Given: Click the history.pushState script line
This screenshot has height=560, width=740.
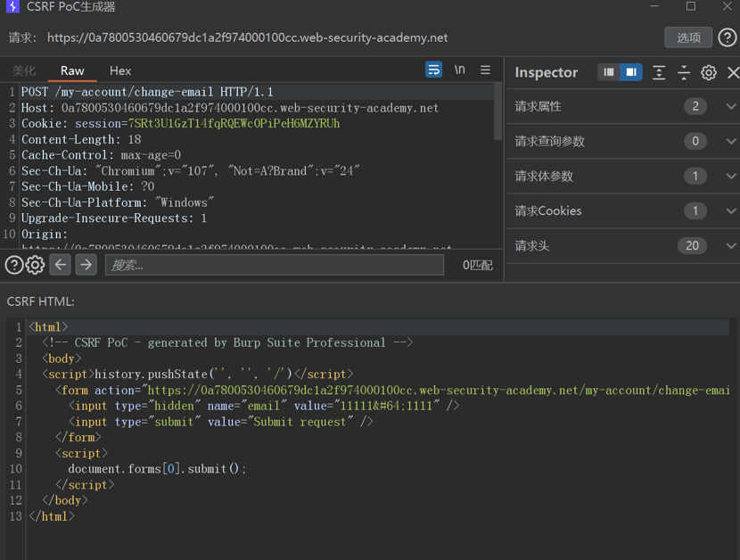Looking at the screenshot, I should [x=197, y=375].
